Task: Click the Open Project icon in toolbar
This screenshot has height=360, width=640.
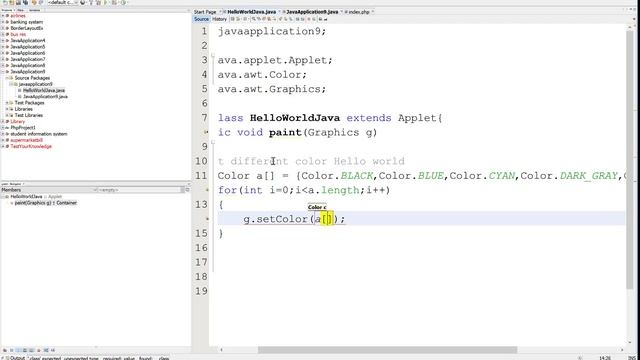Action: (x=18, y=2)
